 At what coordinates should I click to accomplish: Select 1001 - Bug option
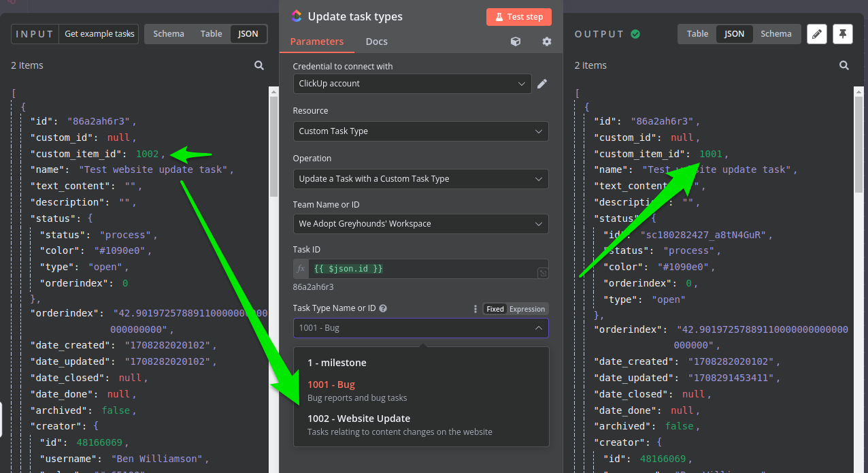421,391
